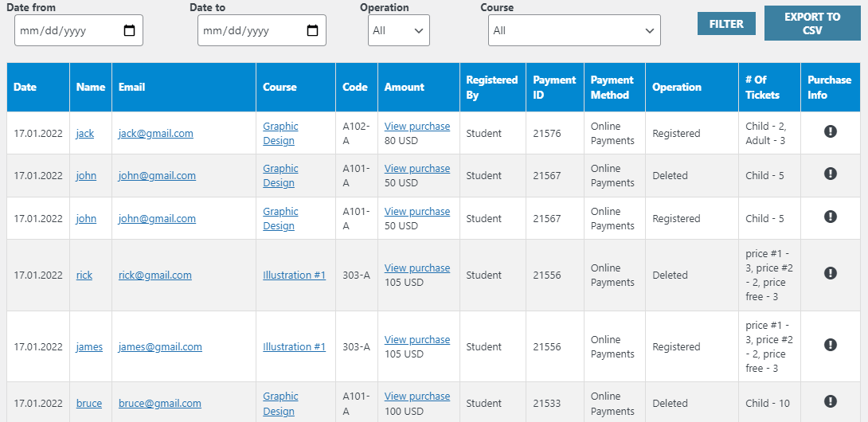The height and width of the screenshot is (422, 868).
Task: Expand the Operation dropdown
Action: (398, 31)
